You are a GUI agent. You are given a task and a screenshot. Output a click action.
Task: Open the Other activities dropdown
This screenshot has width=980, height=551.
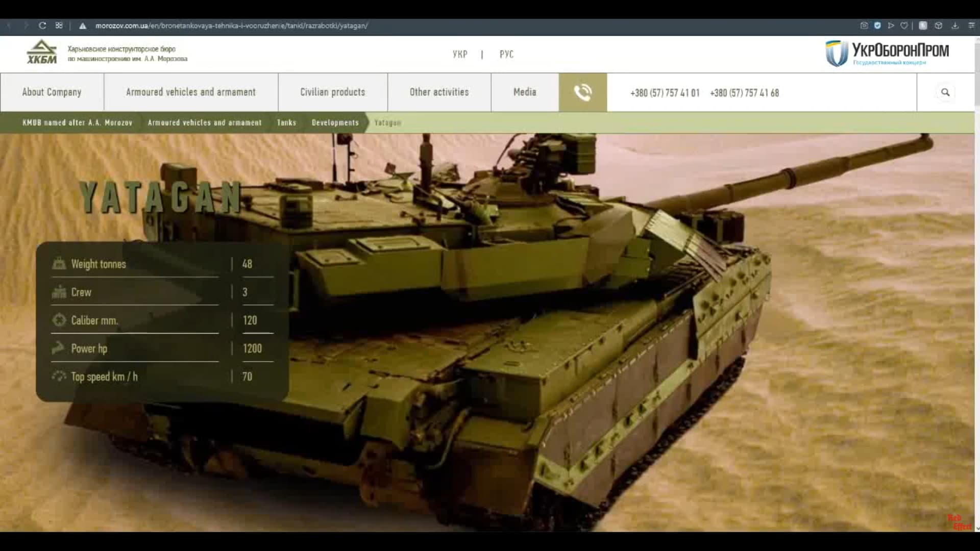[x=439, y=92]
